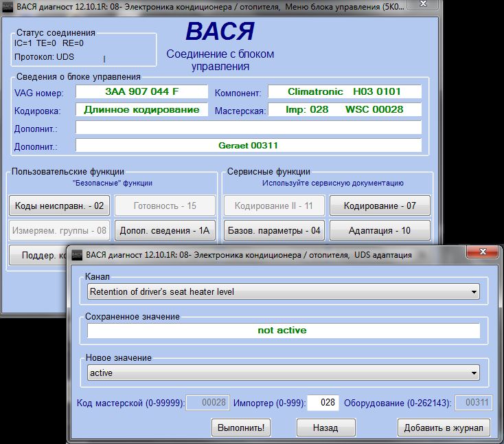Open fault codes button "Коды неисправн. - 02"
Screen dimensions: 504x444
tap(59, 206)
